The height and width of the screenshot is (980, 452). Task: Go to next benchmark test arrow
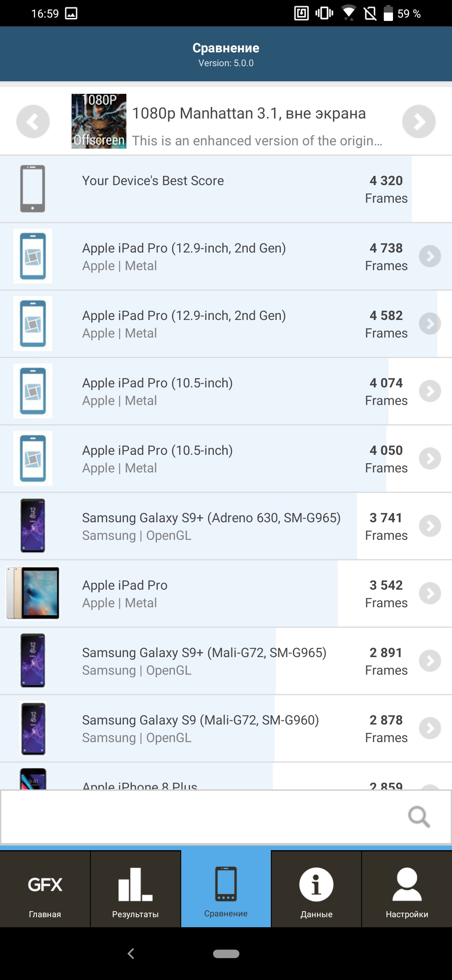click(x=419, y=121)
